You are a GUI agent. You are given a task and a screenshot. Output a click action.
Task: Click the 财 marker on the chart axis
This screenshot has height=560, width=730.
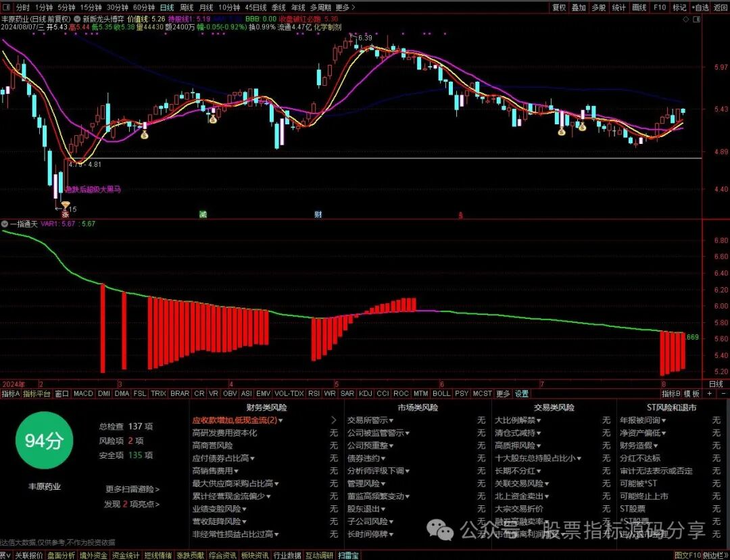(318, 214)
